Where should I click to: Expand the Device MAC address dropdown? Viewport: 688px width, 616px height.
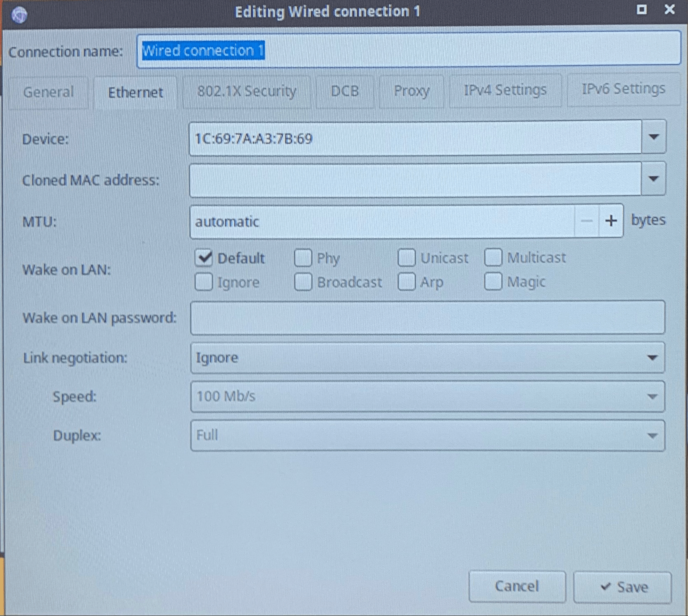click(653, 137)
